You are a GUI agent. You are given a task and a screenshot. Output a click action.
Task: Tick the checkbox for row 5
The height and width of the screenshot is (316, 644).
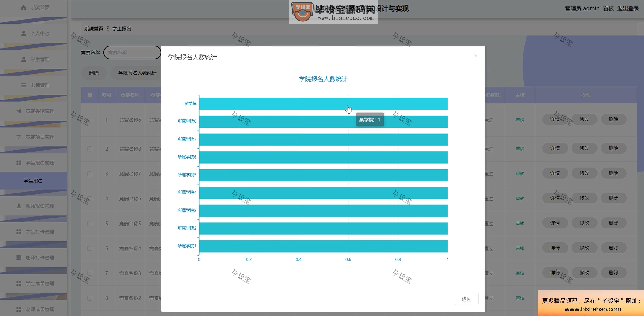point(90,223)
